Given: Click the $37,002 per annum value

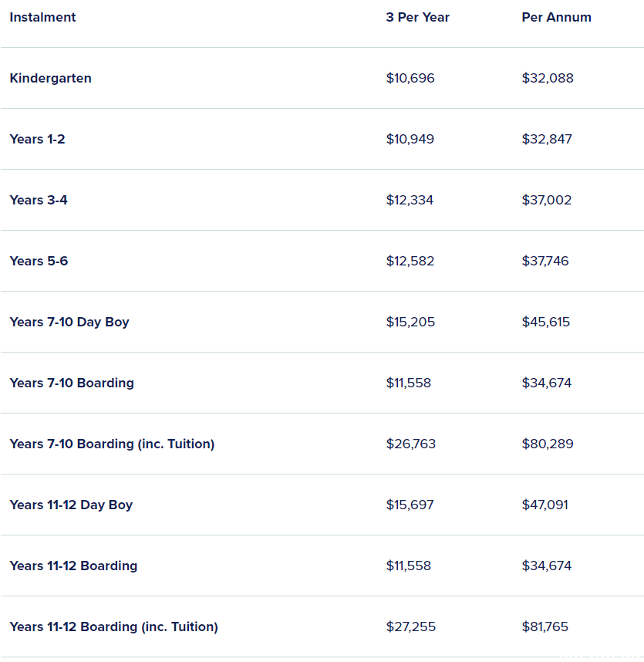Looking at the screenshot, I should tap(547, 200).
